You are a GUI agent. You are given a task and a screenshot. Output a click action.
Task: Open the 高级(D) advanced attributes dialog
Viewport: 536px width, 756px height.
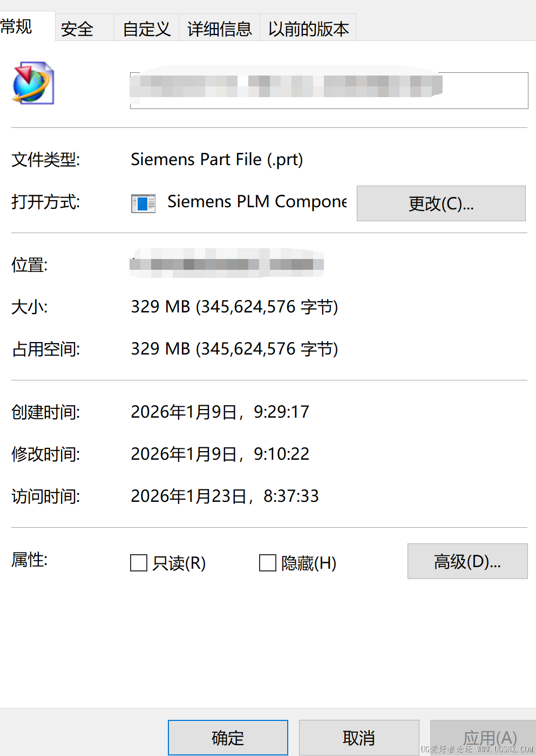tap(467, 561)
